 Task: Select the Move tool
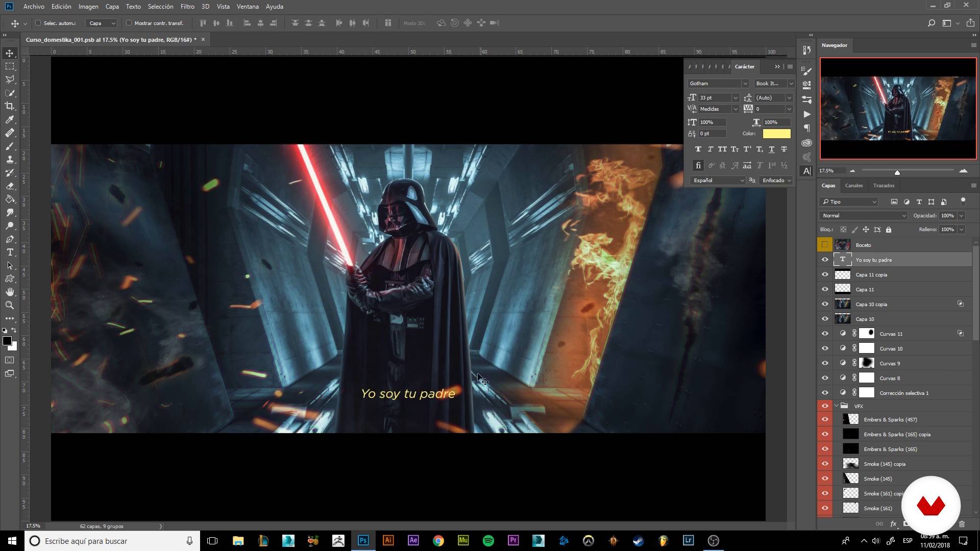click(10, 53)
